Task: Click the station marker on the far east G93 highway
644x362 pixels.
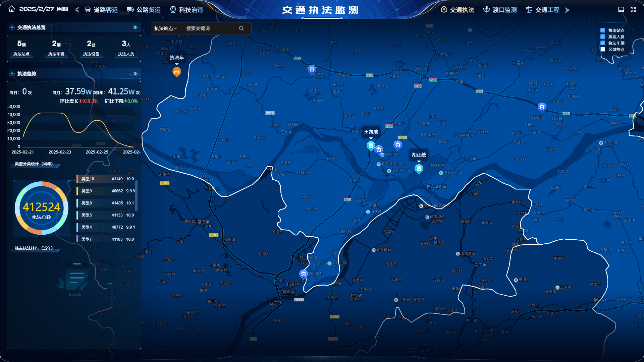Action: click(542, 107)
